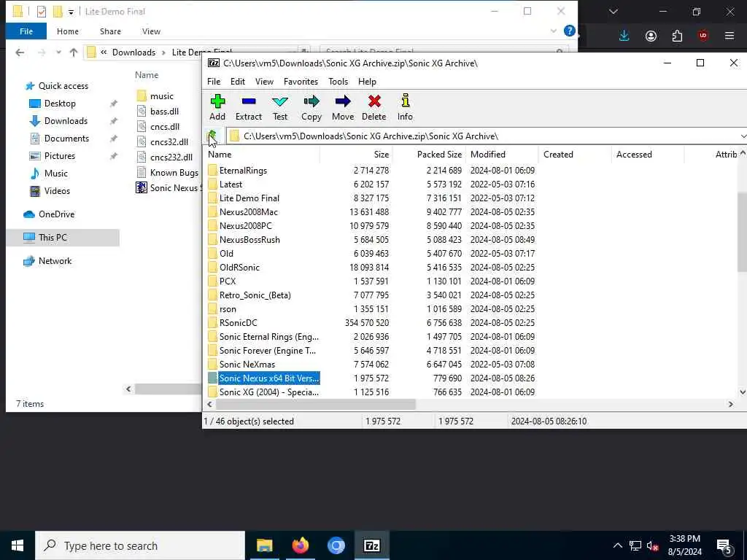747x560 pixels.
Task: Select the Nexus2008Mac folder row
Action: [371, 212]
